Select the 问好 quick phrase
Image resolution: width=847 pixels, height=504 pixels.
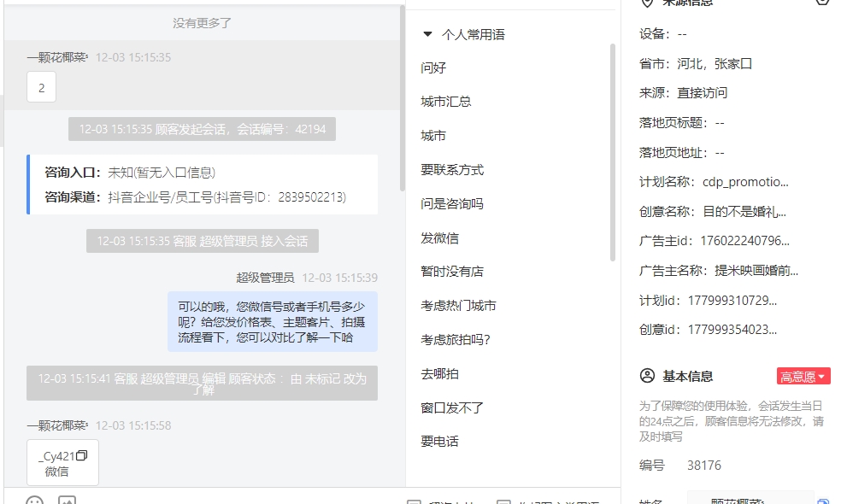pos(433,68)
